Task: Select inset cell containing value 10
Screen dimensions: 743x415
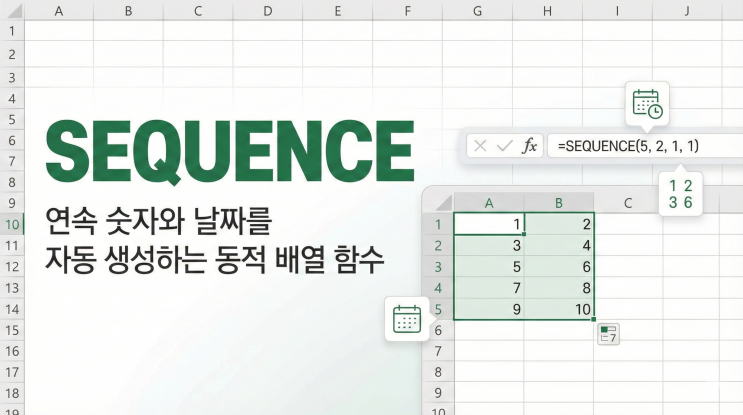Action: click(x=559, y=309)
